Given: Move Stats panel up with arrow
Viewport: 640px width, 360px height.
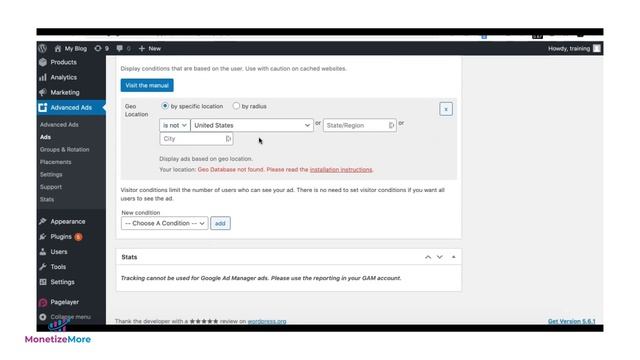Looking at the screenshot, I should click(428, 257).
